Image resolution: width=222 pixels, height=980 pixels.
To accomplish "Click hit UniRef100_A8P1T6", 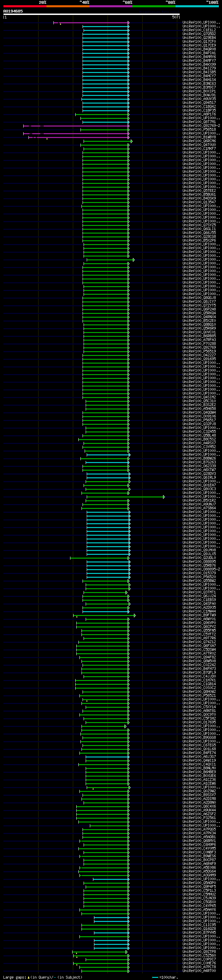I will pyautogui.click(x=199, y=114).
